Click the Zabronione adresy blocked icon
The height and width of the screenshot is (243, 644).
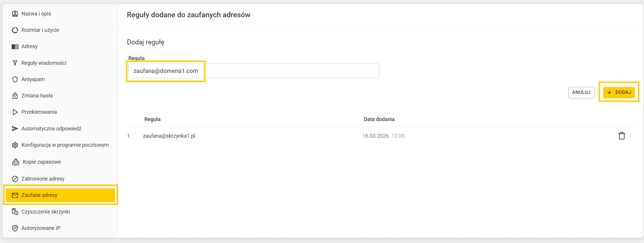click(15, 179)
